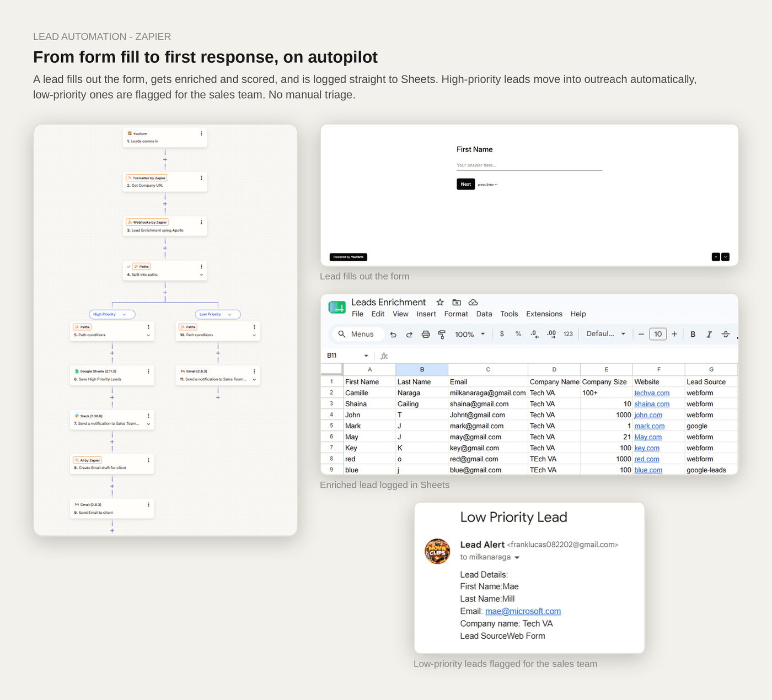Open three-dot menu on Lead Enrichment using Apollo step
Viewport: 772px width, 700px height.
(x=201, y=222)
